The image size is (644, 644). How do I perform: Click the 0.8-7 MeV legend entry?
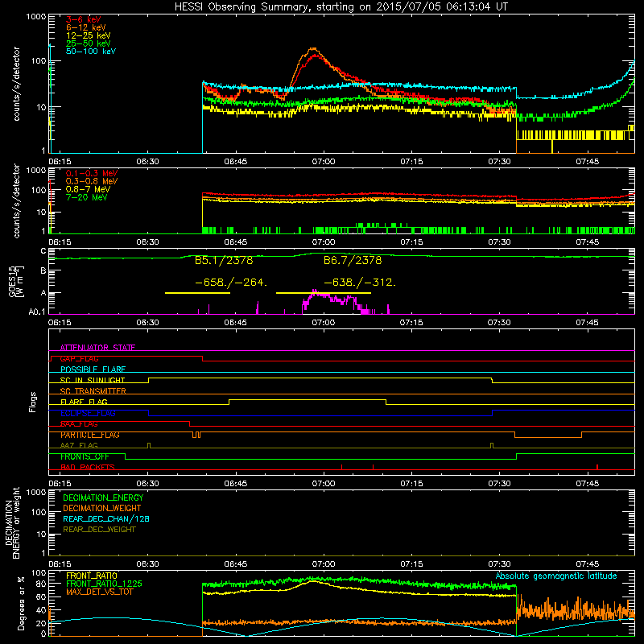coord(88,189)
